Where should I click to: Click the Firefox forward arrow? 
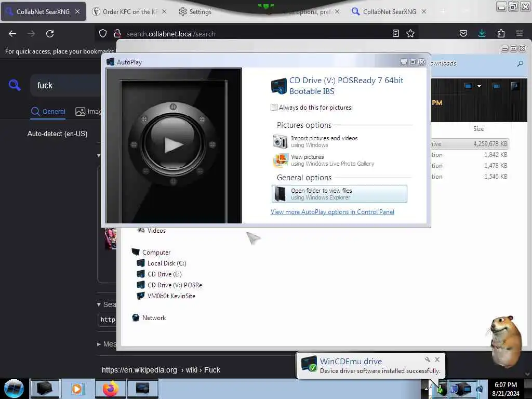(31, 34)
